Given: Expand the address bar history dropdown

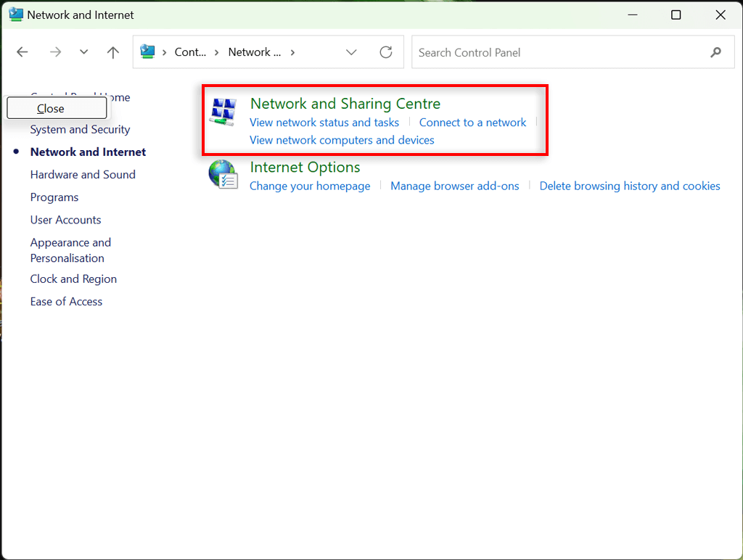Looking at the screenshot, I should pos(352,52).
